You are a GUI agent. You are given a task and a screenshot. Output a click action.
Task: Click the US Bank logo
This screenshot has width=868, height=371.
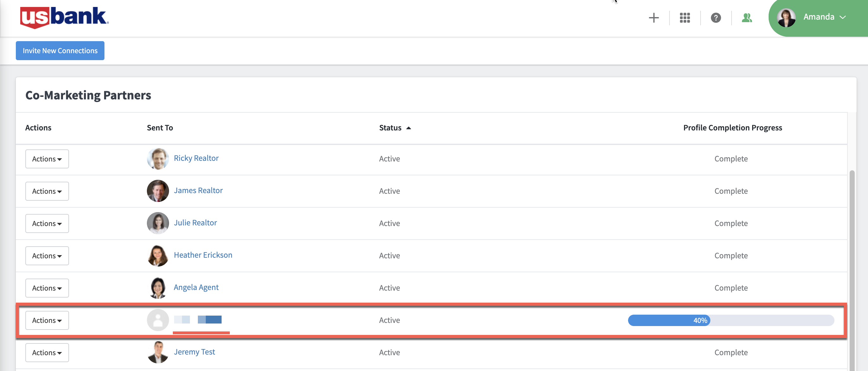pyautogui.click(x=64, y=17)
